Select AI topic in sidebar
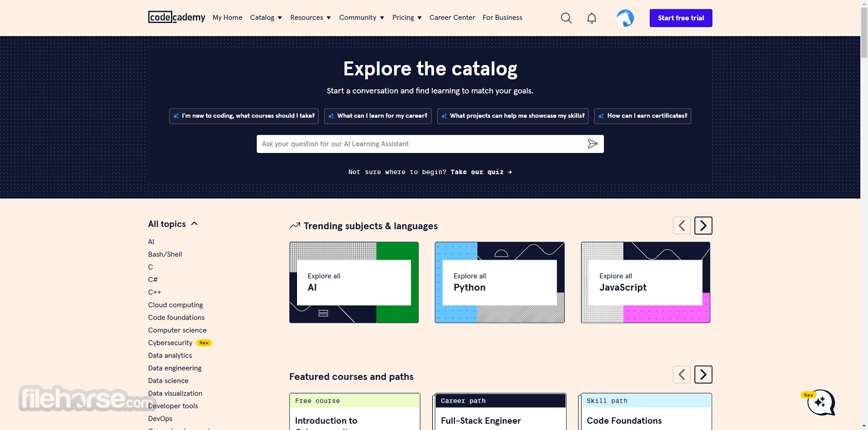The width and height of the screenshot is (868, 430). 151,242
